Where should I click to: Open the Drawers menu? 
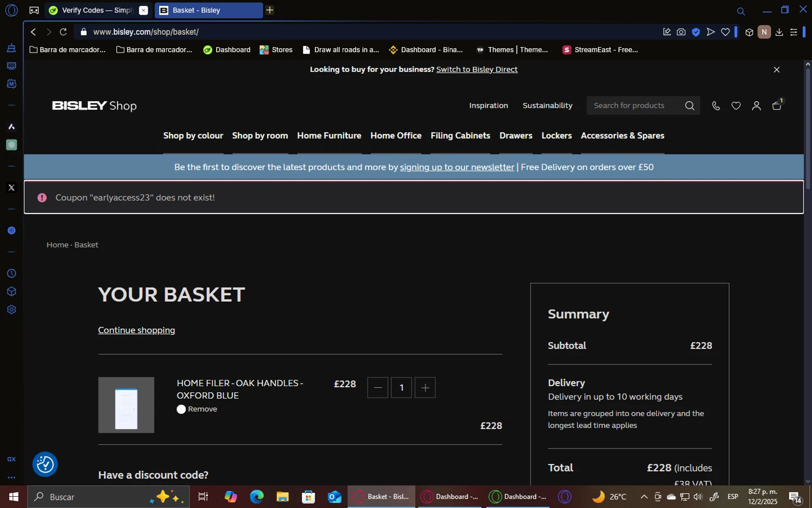(x=516, y=136)
